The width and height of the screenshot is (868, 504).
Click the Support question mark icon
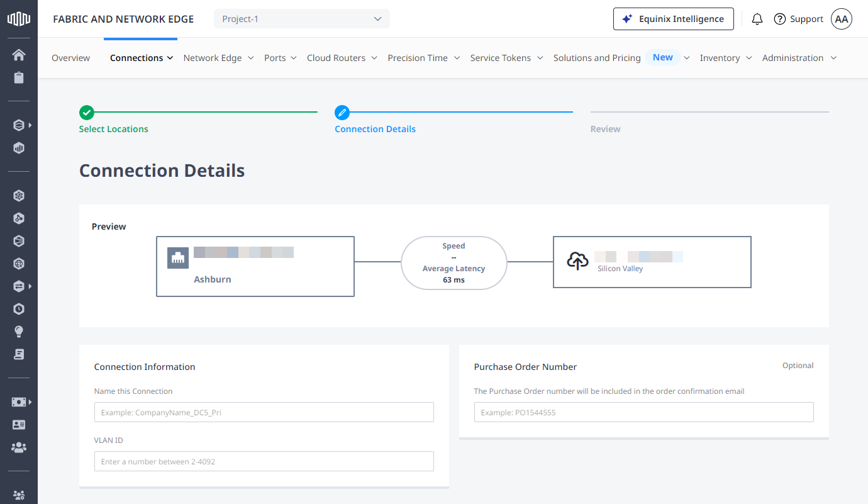780,19
